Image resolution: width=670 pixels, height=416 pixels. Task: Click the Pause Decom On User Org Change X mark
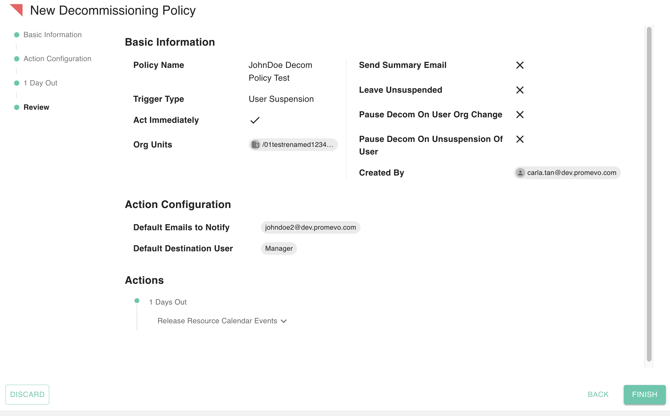tap(520, 114)
